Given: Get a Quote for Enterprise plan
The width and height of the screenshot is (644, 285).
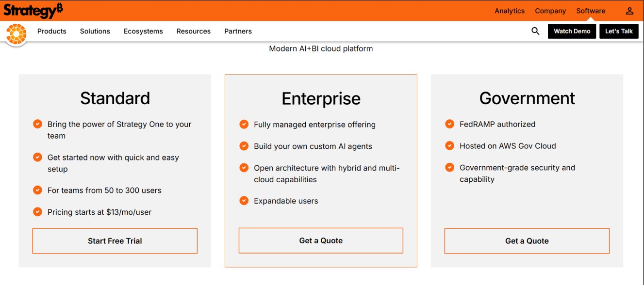Looking at the screenshot, I should [x=321, y=240].
